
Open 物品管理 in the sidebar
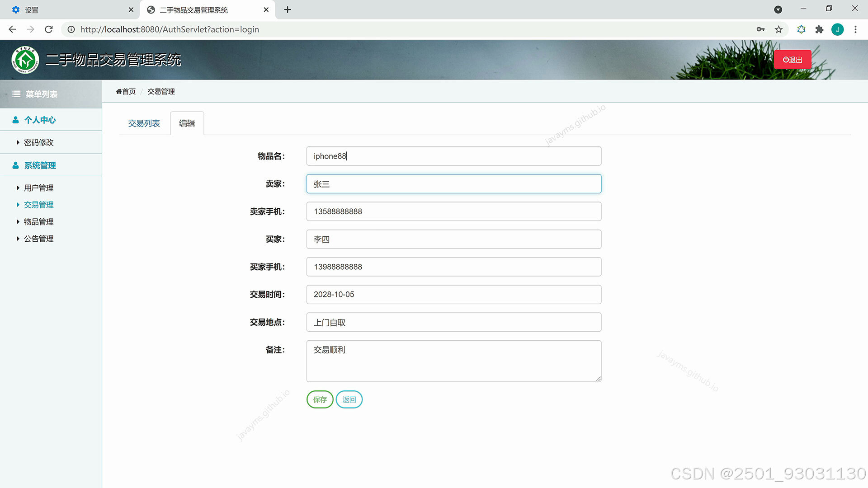tap(38, 222)
